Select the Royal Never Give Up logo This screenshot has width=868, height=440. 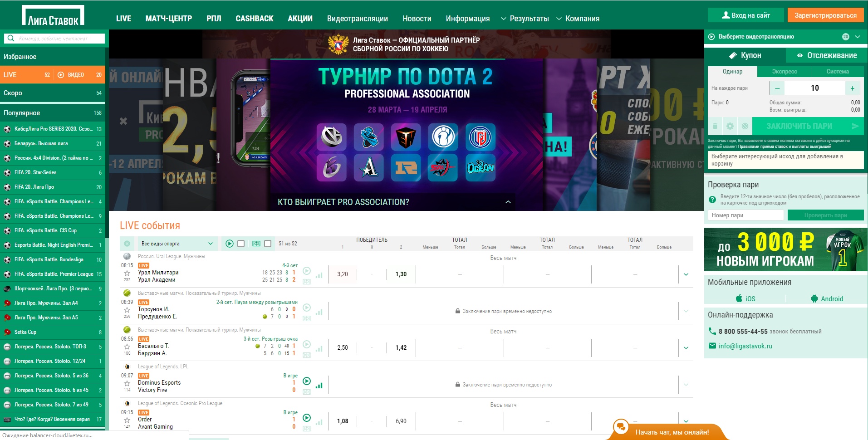tap(406, 167)
